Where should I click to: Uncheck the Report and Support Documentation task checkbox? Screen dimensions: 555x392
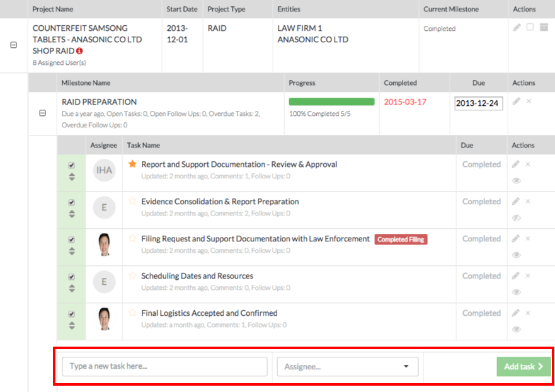coord(71,165)
